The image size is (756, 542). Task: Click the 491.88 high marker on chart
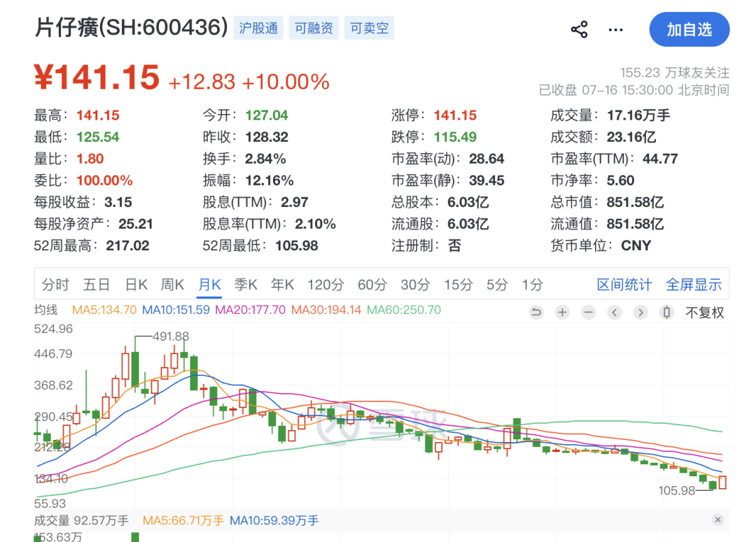tap(171, 336)
